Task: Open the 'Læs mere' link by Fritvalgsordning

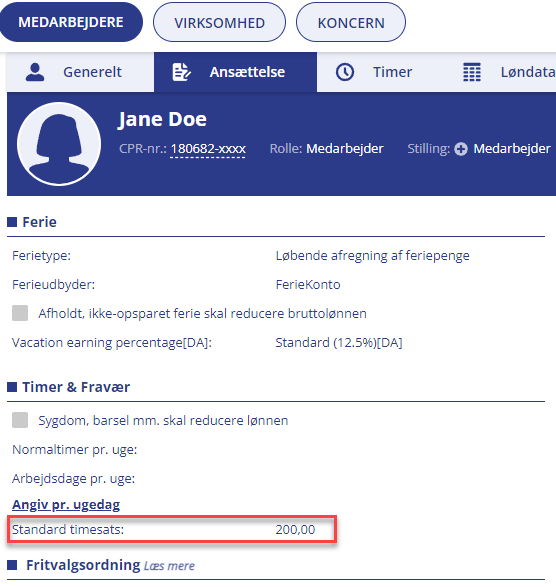Action: point(169,566)
